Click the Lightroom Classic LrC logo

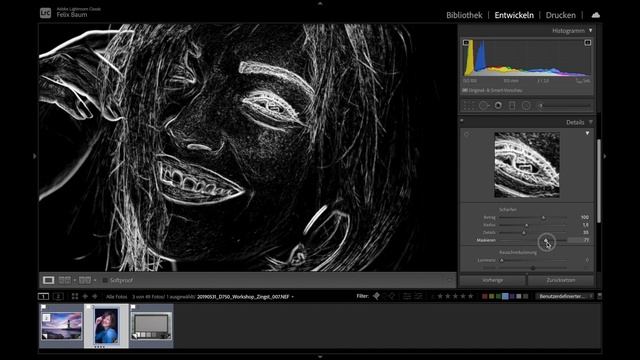(x=45, y=12)
